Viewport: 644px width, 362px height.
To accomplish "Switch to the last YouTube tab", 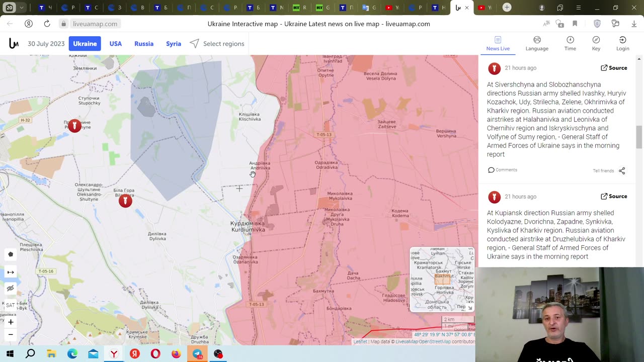I will coord(485,8).
